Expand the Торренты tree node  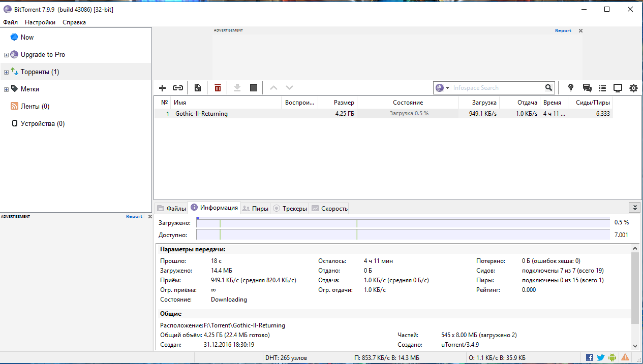[x=6, y=72]
